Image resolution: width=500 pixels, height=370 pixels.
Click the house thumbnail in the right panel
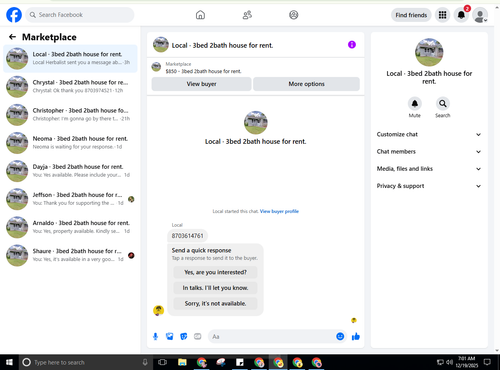(429, 52)
